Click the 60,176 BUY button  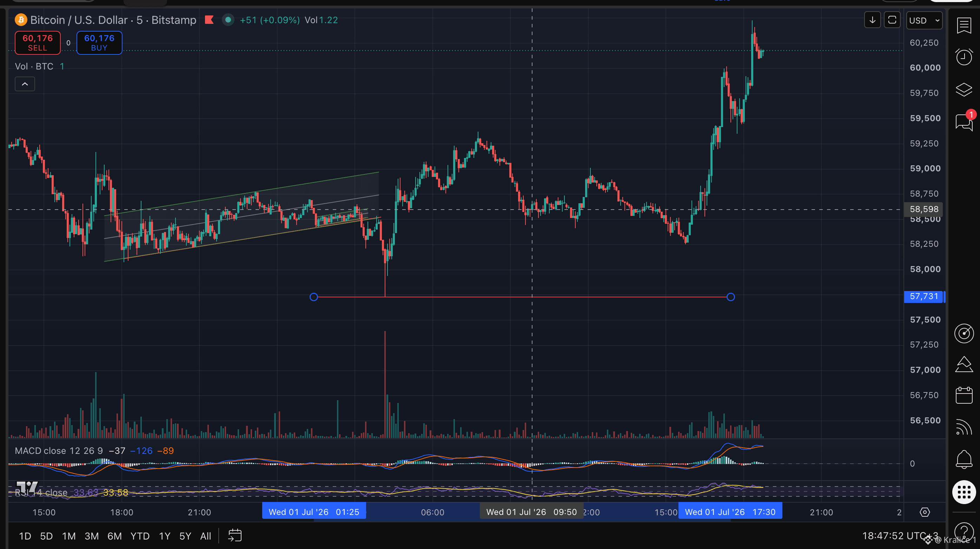tap(99, 42)
